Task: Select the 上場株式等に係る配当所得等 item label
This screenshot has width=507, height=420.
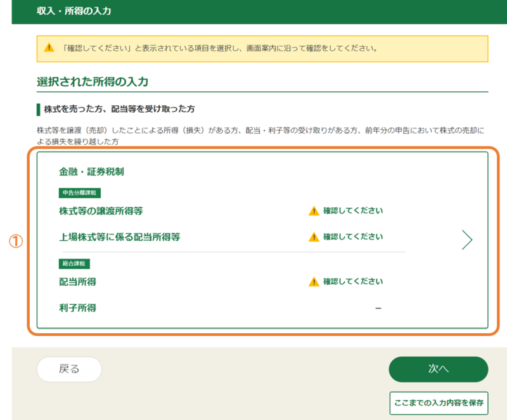Action: pos(120,238)
